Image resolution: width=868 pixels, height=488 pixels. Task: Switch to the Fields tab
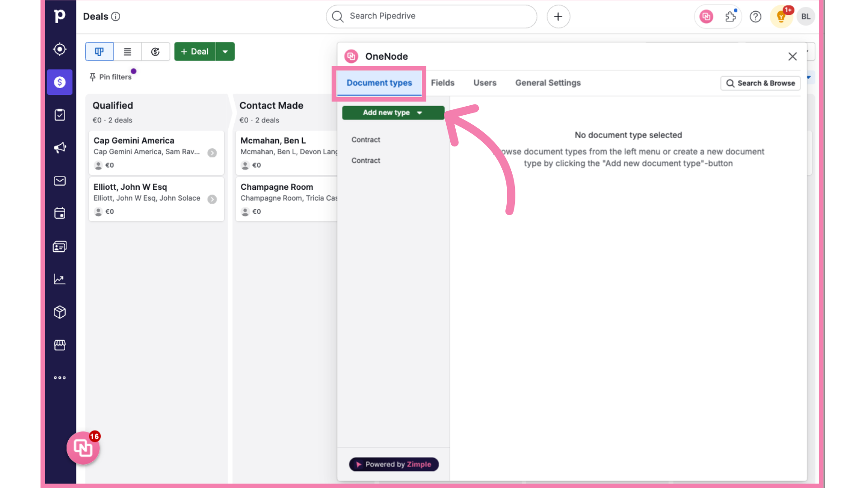442,83
